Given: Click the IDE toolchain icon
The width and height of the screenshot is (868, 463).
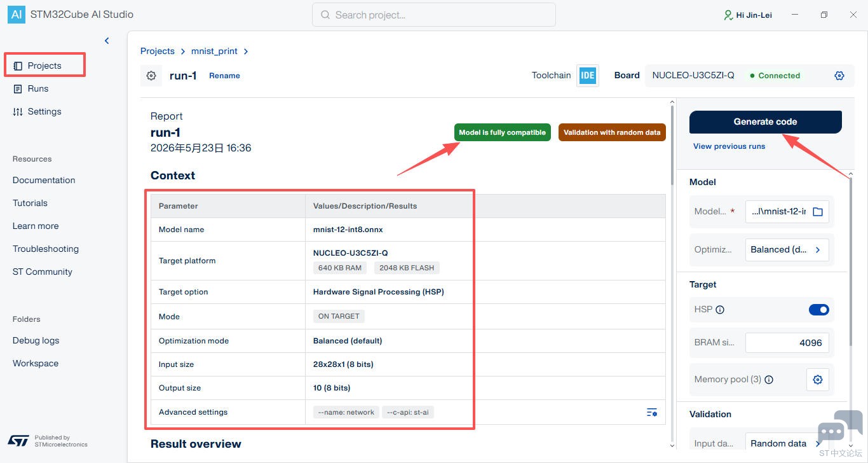Looking at the screenshot, I should pos(588,75).
